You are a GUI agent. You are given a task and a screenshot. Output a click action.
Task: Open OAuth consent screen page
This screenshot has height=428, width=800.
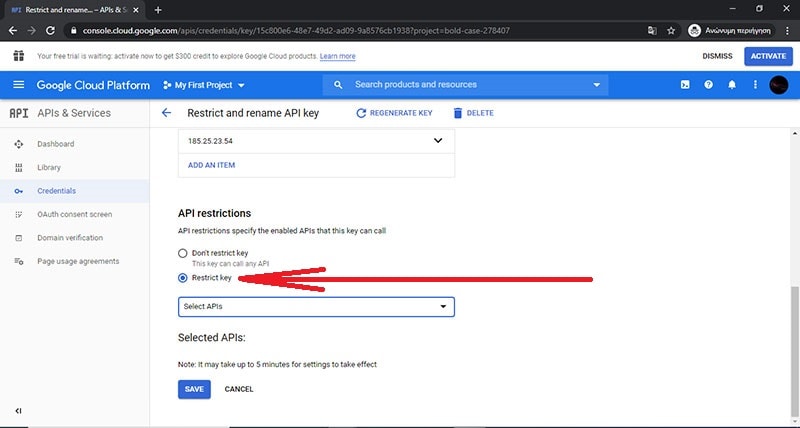pos(74,214)
